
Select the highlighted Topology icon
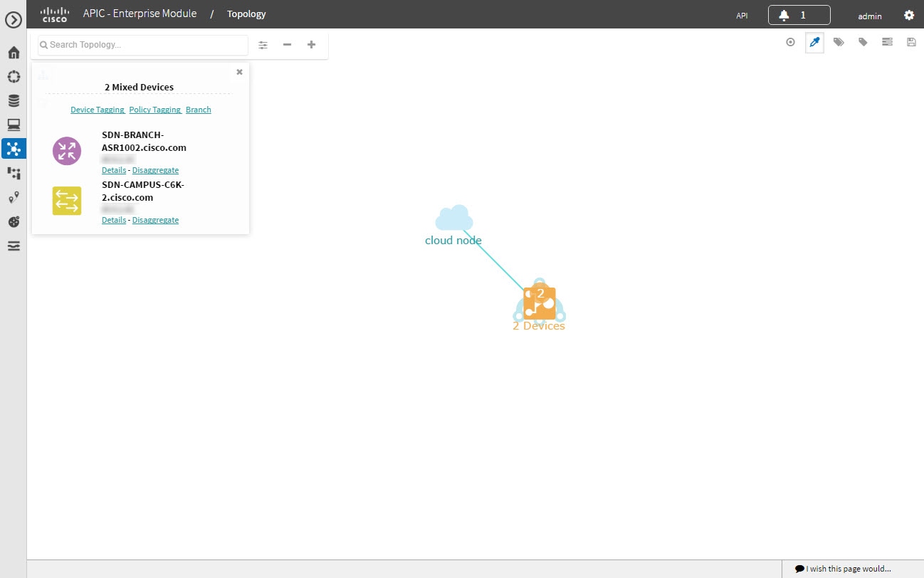pyautogui.click(x=14, y=149)
